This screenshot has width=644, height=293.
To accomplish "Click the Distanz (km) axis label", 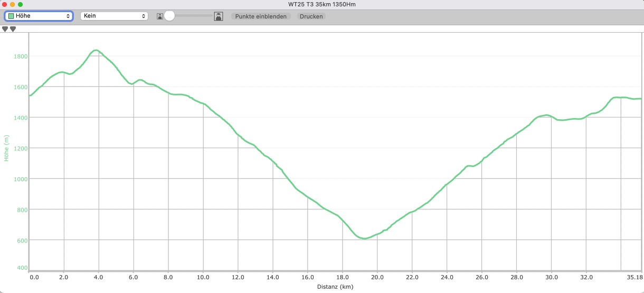I will tap(335, 287).
